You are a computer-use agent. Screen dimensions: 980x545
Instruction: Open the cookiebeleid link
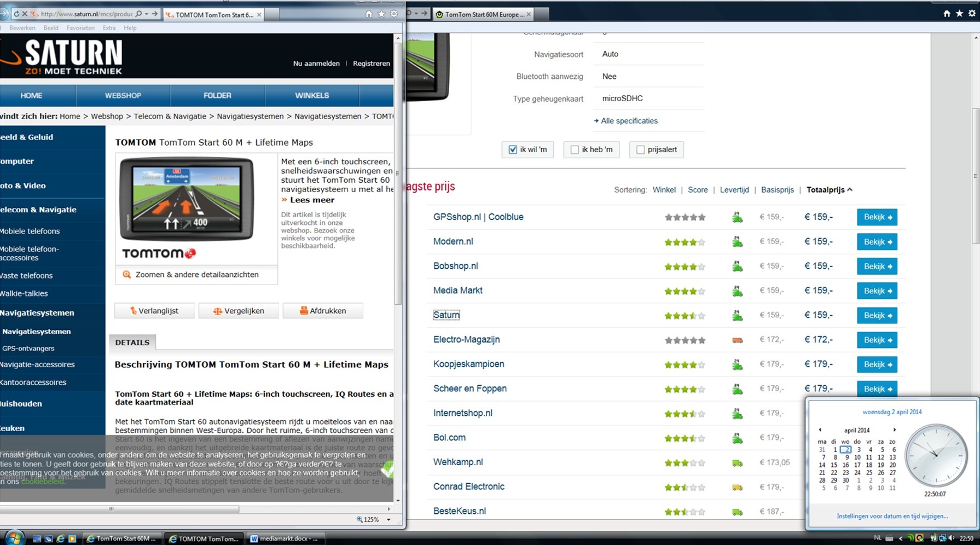42,482
